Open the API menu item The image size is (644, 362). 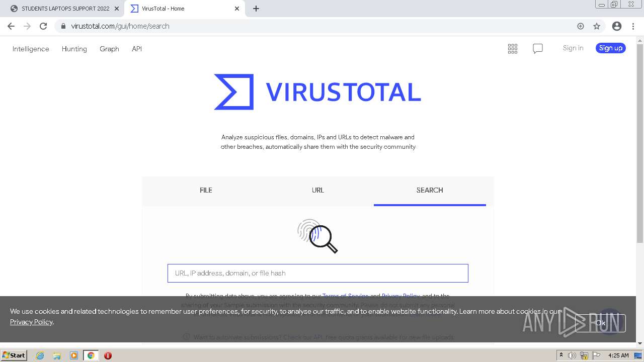pos(137,49)
